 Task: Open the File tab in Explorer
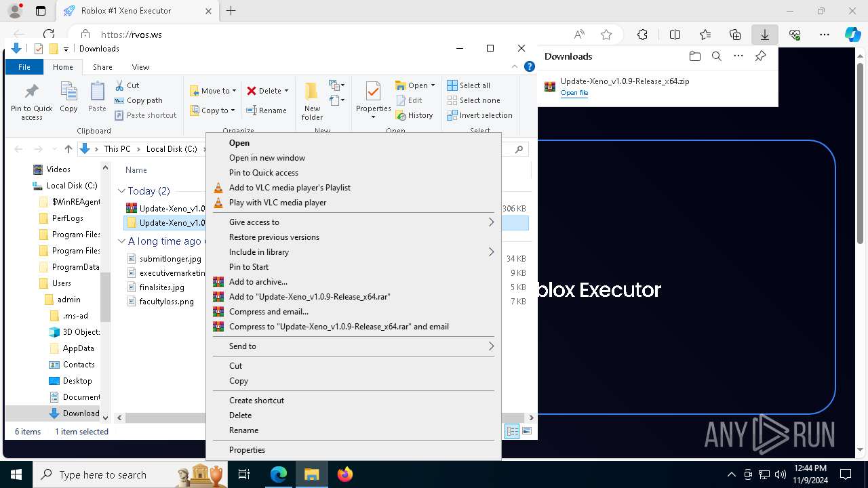click(24, 67)
